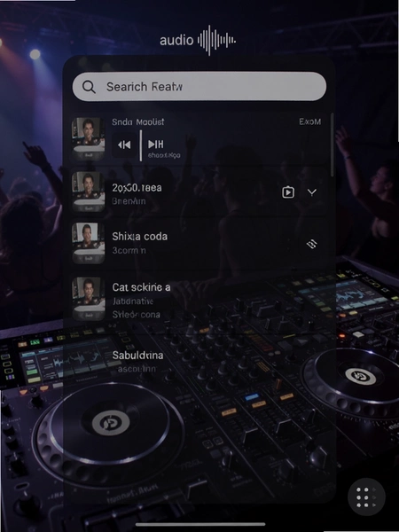Click the 3corm n subtitle

(129, 250)
